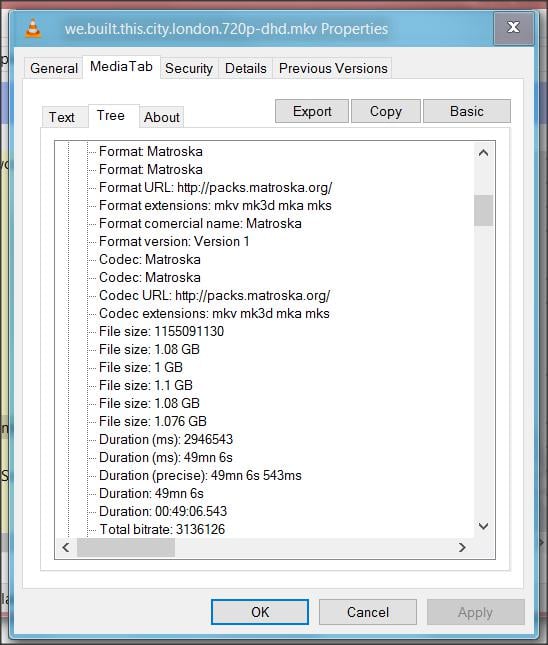Select 'Duration (ms): 49mn 6s' row
The height and width of the screenshot is (645, 548).
(166, 457)
